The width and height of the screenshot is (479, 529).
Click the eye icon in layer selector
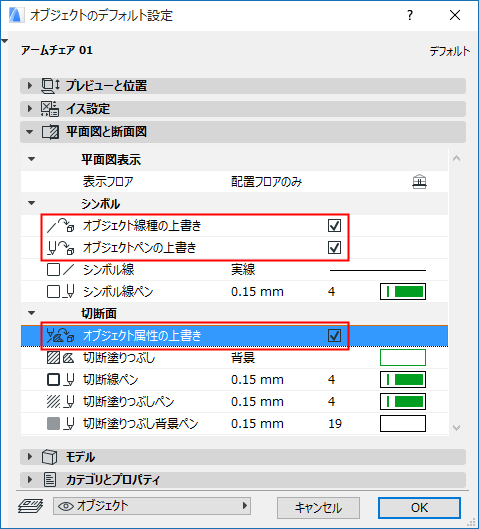tap(66, 506)
